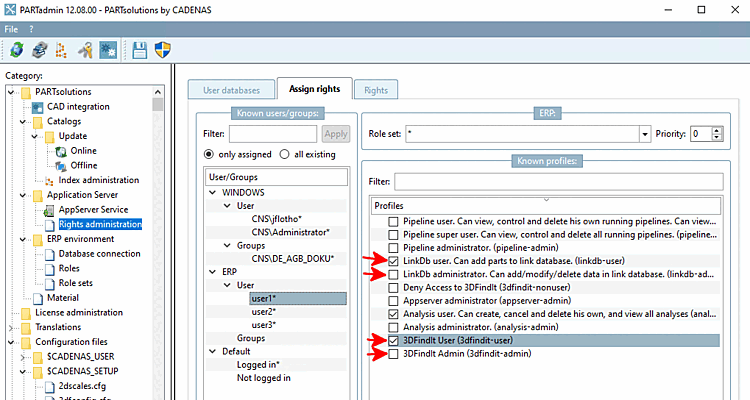Switch to the User databases tab
The image size is (750, 400).
click(232, 90)
